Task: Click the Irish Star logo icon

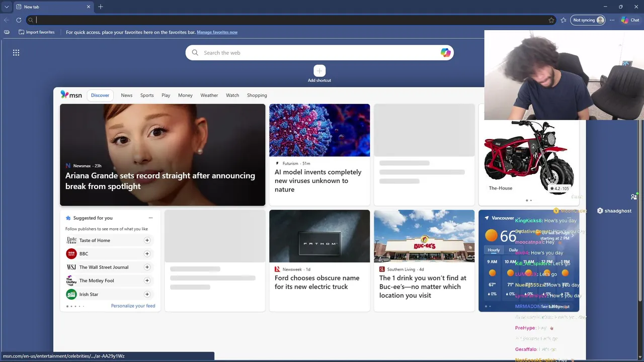Action: click(71, 294)
